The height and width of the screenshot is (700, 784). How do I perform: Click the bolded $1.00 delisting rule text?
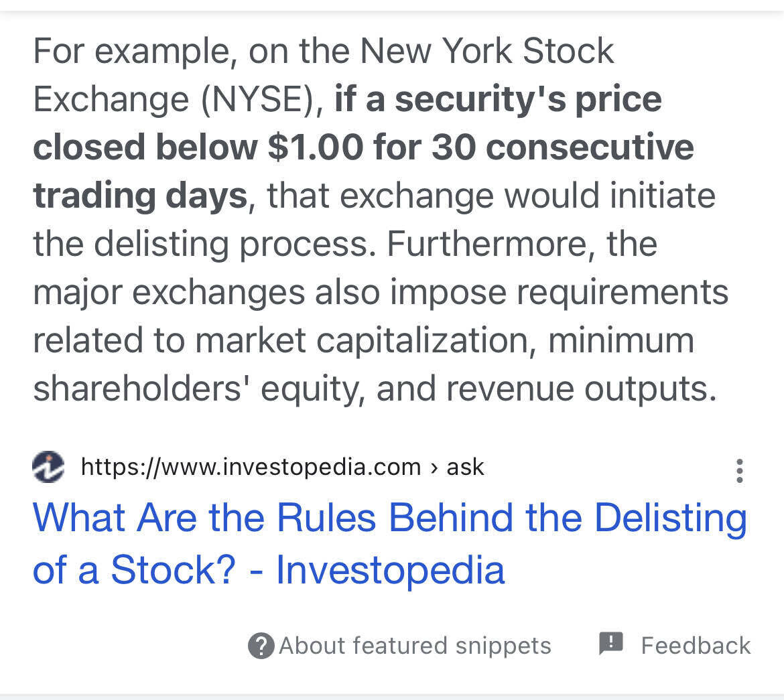point(302,147)
